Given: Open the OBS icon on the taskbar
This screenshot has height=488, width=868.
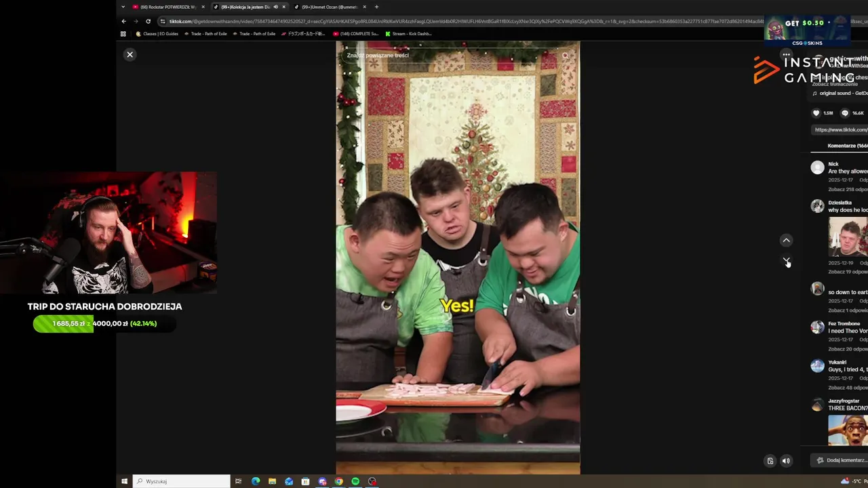Looking at the screenshot, I should pos(372,481).
